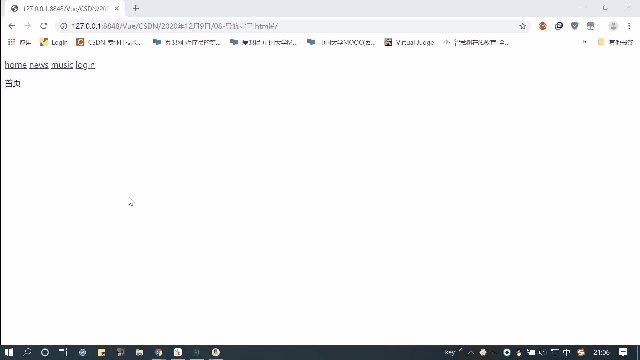Open the black swirl extension icon
The width and height of the screenshot is (640, 360).
click(x=559, y=26)
